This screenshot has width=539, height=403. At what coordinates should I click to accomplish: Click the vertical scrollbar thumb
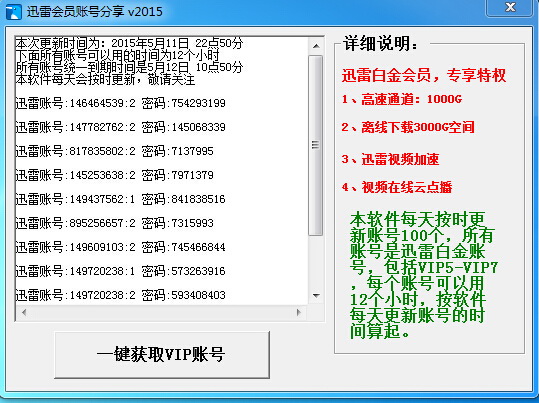click(315, 145)
